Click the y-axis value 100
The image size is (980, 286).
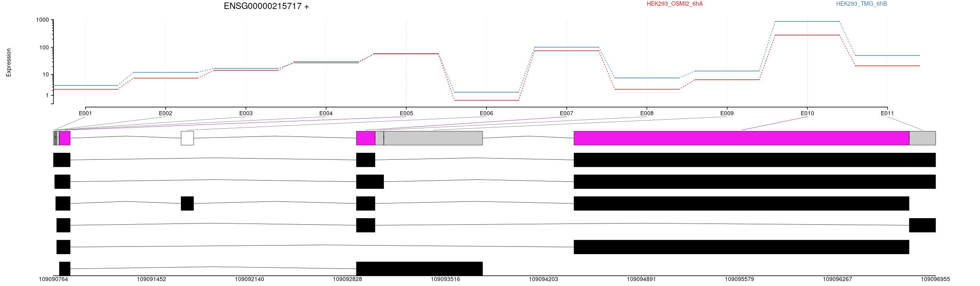pyautogui.click(x=44, y=47)
